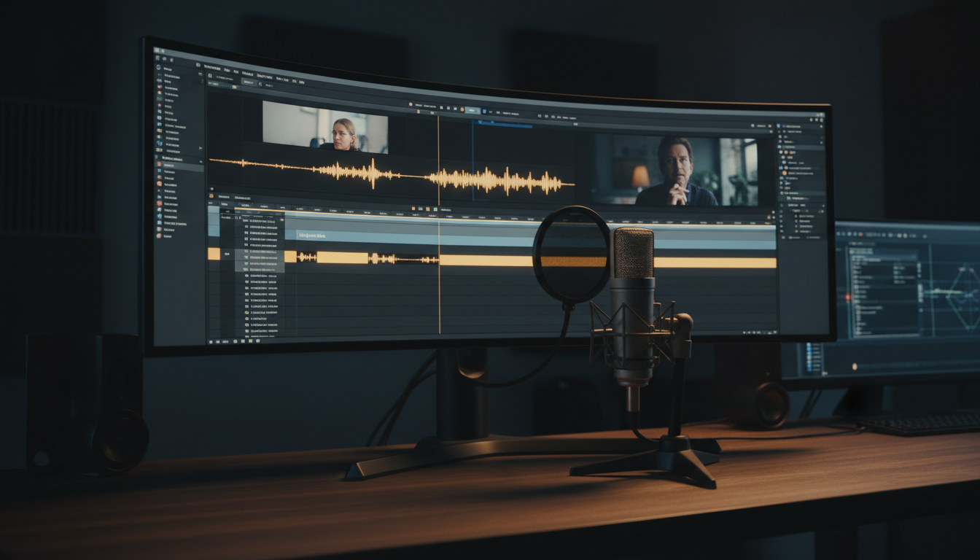Select the woman's video thumbnail in the source viewer
This screenshot has width=980, height=560.
coord(325,127)
